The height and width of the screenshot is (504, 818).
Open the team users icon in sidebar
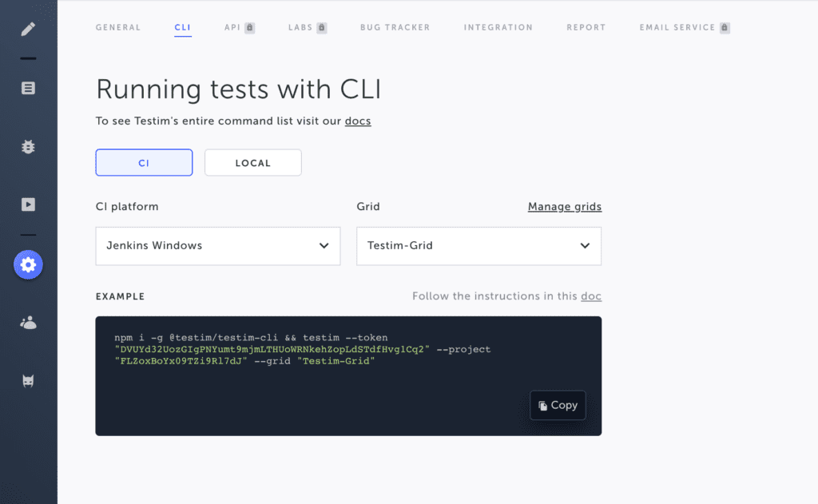click(28, 323)
